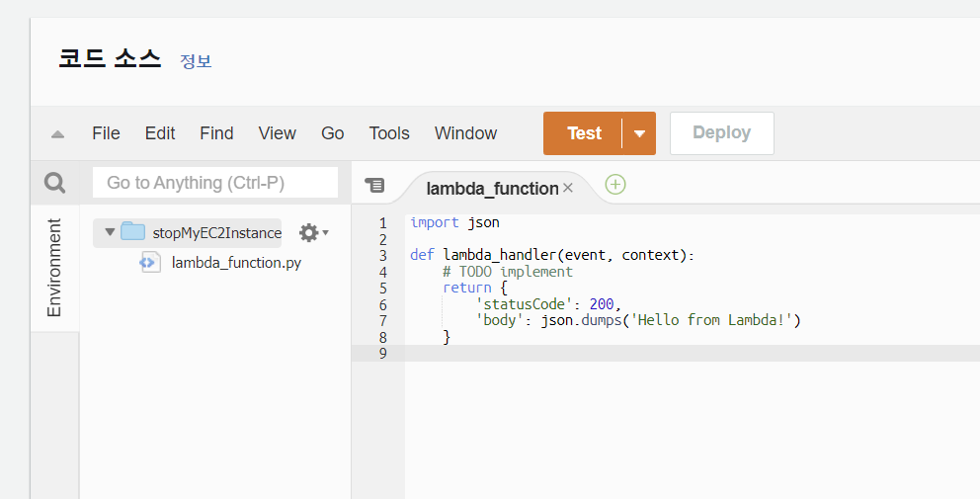Screen dimensions: 980x499
Task: Click the Deploy button
Action: click(x=722, y=133)
